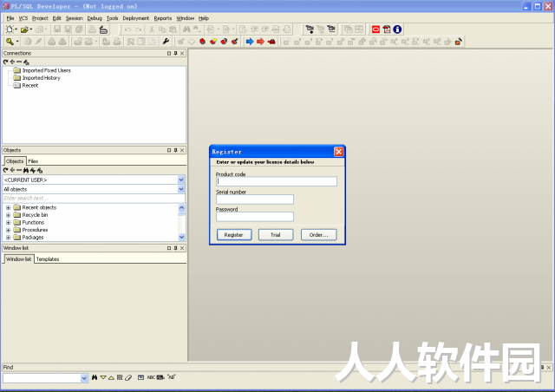Open the Deployment menu
Screen dimensions: 555x392
136,18
